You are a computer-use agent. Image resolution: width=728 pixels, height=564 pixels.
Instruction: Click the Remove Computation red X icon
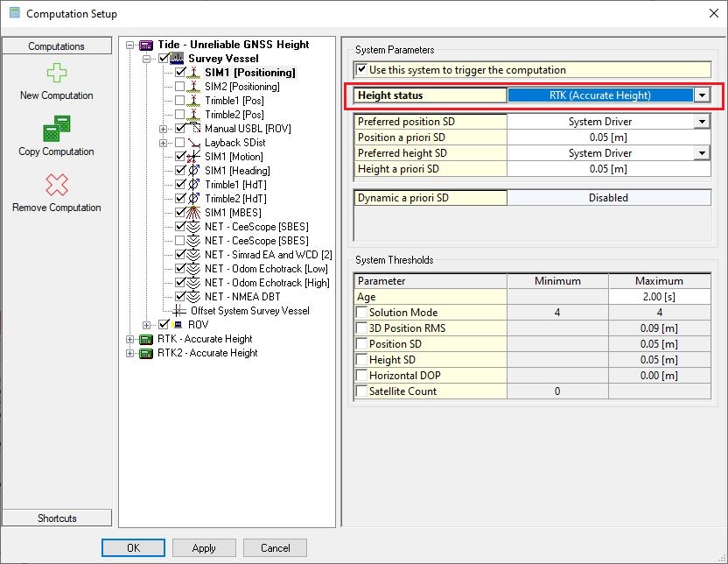[x=56, y=185]
